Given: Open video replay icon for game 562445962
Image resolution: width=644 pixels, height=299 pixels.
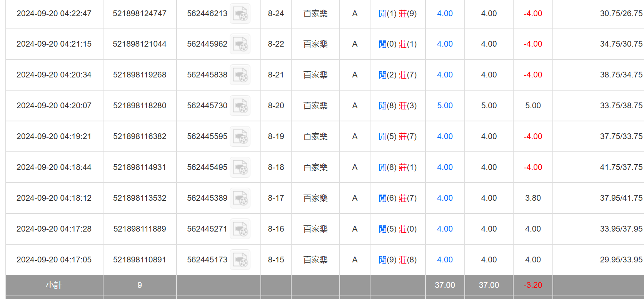Looking at the screenshot, I should [x=240, y=44].
